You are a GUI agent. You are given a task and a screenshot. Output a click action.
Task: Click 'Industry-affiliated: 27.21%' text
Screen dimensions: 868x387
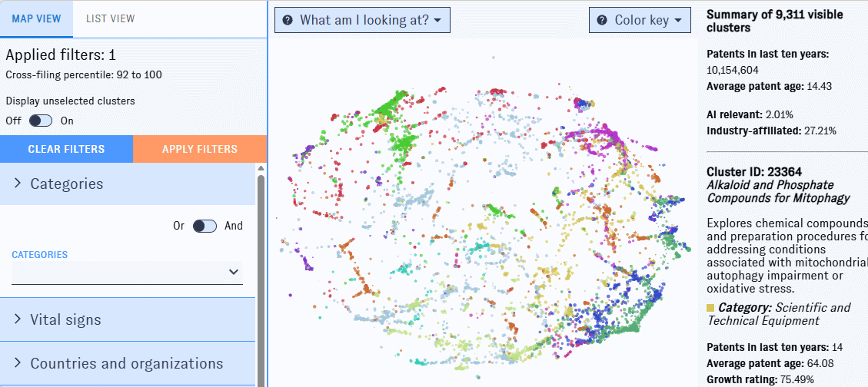[772, 131]
